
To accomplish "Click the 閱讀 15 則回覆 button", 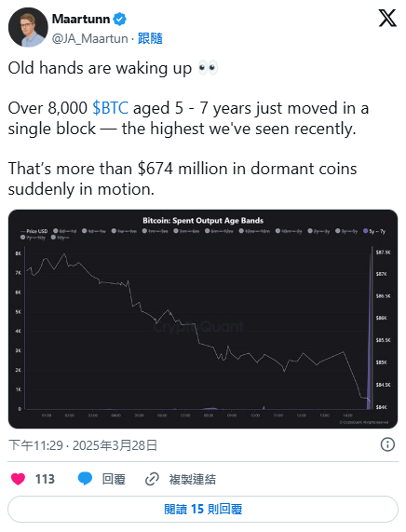I will [x=203, y=509].
